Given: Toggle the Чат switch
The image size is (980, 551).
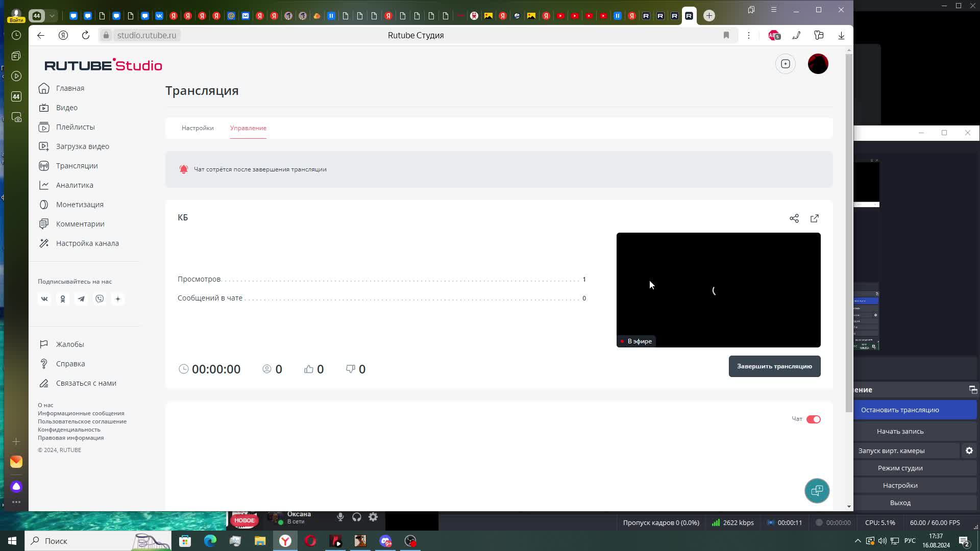Looking at the screenshot, I should tap(814, 419).
